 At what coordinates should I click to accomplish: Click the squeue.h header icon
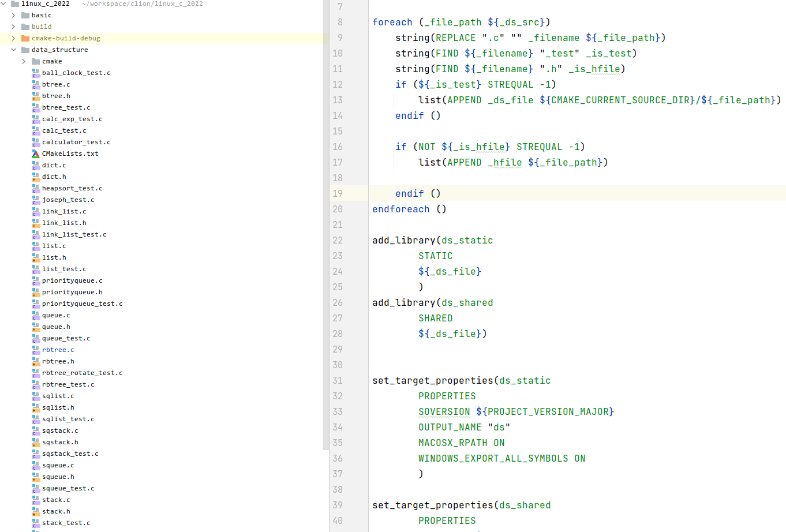(x=35, y=477)
